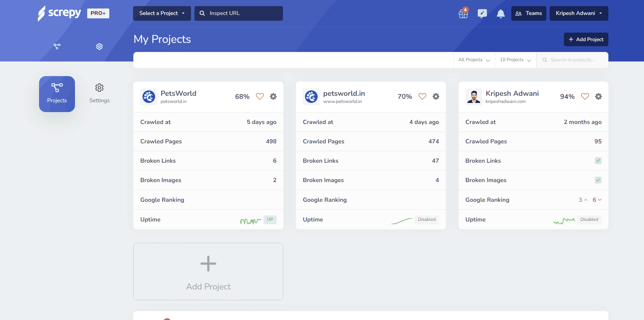This screenshot has width=644, height=320.
Task: Favorite the Kripesh Adwani project with heart
Action: point(585,96)
